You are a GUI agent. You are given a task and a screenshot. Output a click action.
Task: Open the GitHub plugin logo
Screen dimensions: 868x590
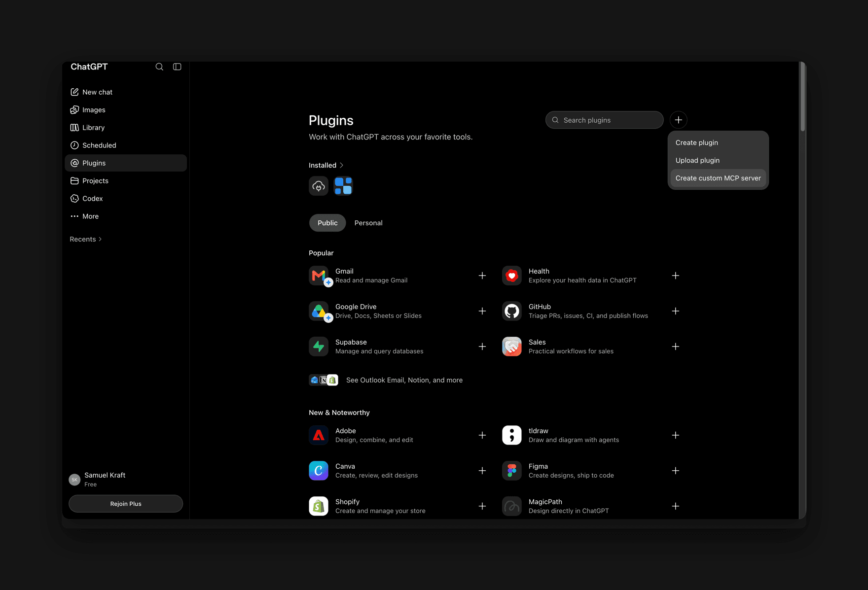(512, 311)
